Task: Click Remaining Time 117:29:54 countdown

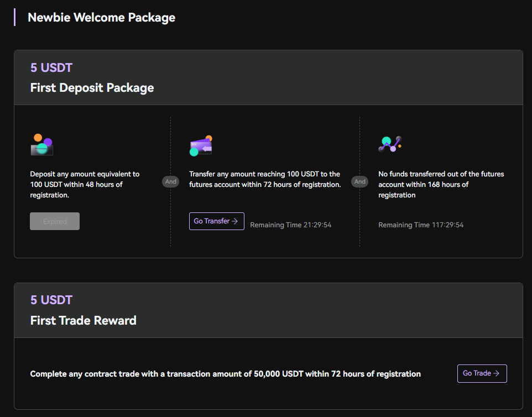Action: click(x=421, y=225)
